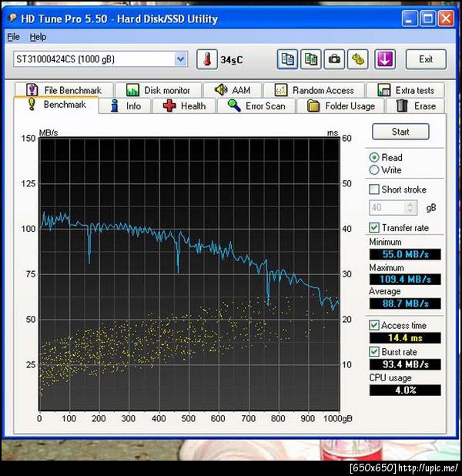Click the Maximum 109.4 MB/s value

tap(405, 279)
